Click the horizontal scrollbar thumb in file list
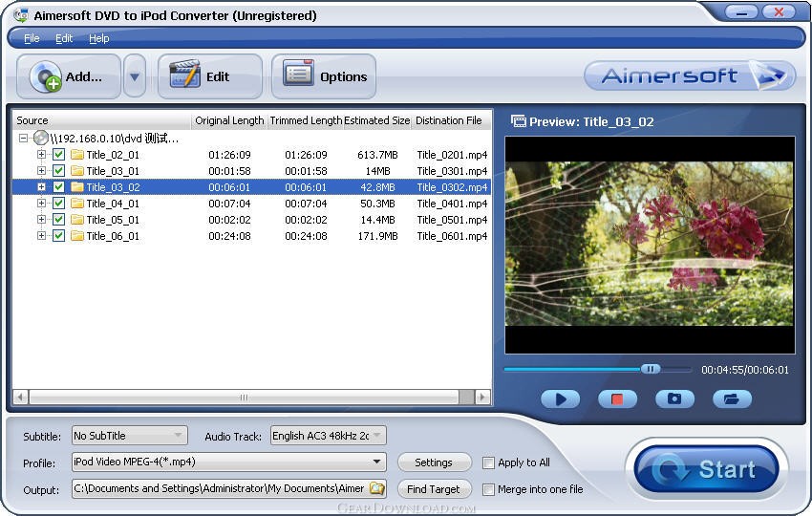Image resolution: width=812 pixels, height=516 pixels. (244, 398)
